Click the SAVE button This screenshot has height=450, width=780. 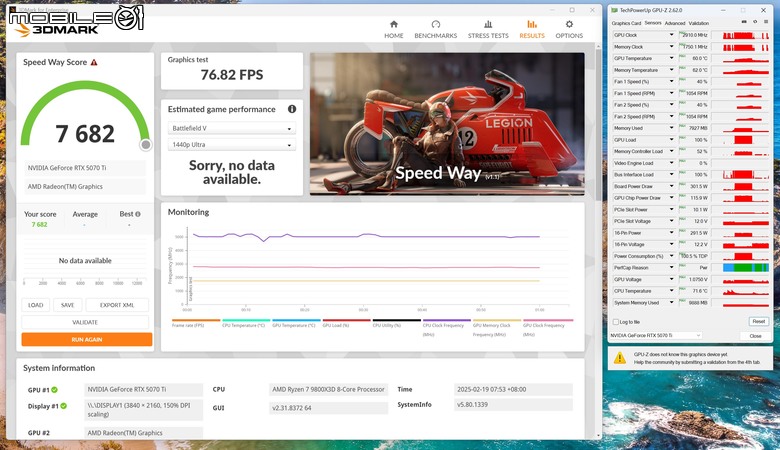(x=68, y=305)
